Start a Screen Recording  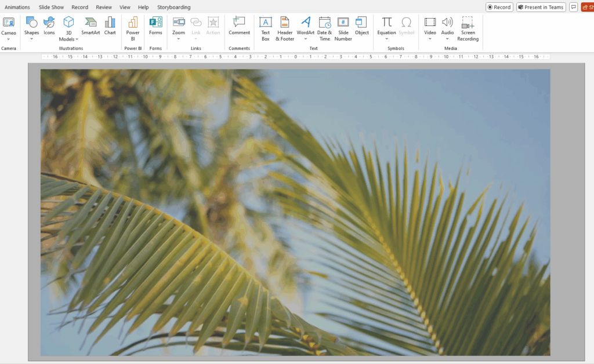[468, 29]
